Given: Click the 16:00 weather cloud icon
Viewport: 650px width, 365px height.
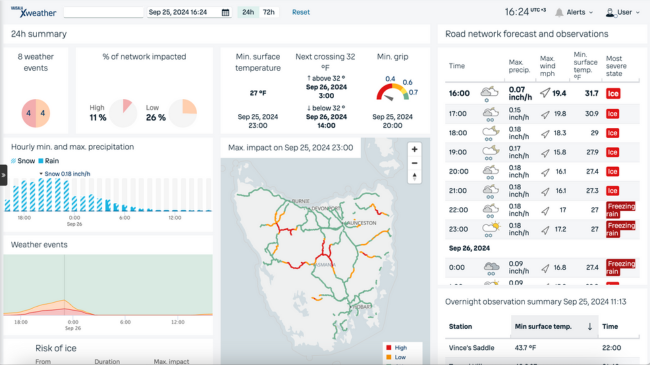Looking at the screenshot, I should coord(489,93).
